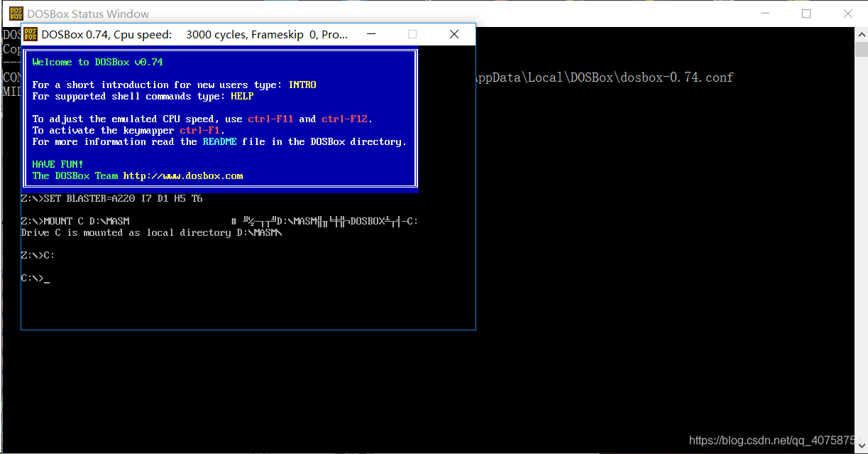Click the red ctrl-F11 shortcut text
Screen dimensions: 868x454
pos(270,119)
